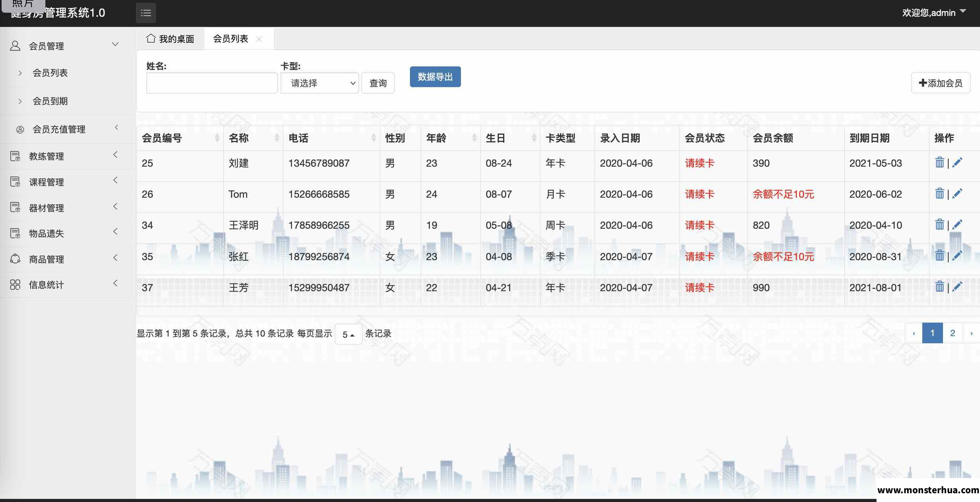Click the 数据导出 export button
Image resolution: width=980 pixels, height=502 pixels.
(x=435, y=76)
